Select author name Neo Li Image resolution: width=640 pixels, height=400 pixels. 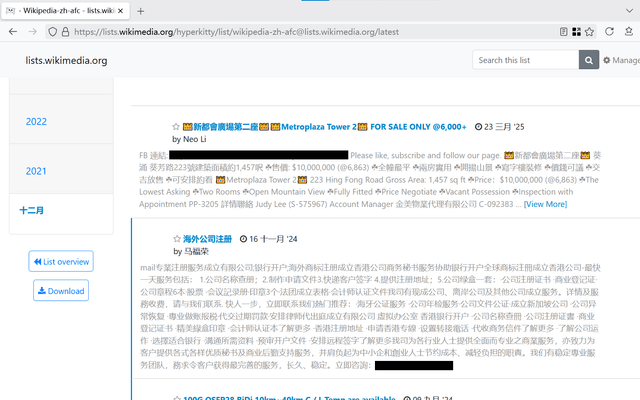pyautogui.click(x=194, y=139)
